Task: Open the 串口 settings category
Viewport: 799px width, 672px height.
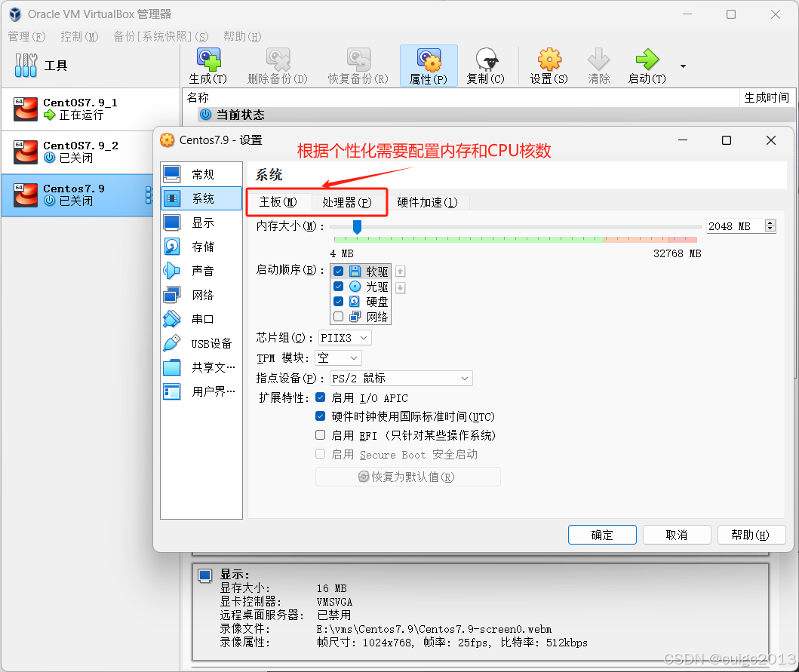Action: pos(201,319)
